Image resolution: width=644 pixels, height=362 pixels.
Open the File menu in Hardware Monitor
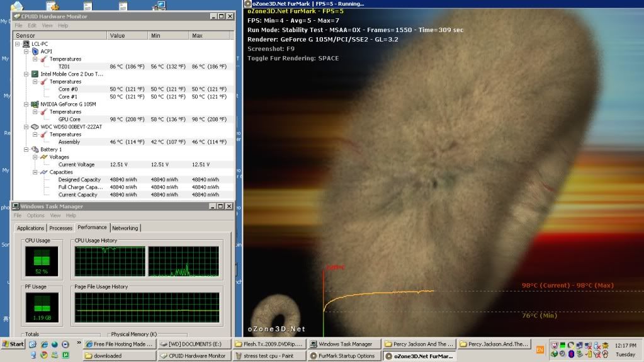pos(18,25)
